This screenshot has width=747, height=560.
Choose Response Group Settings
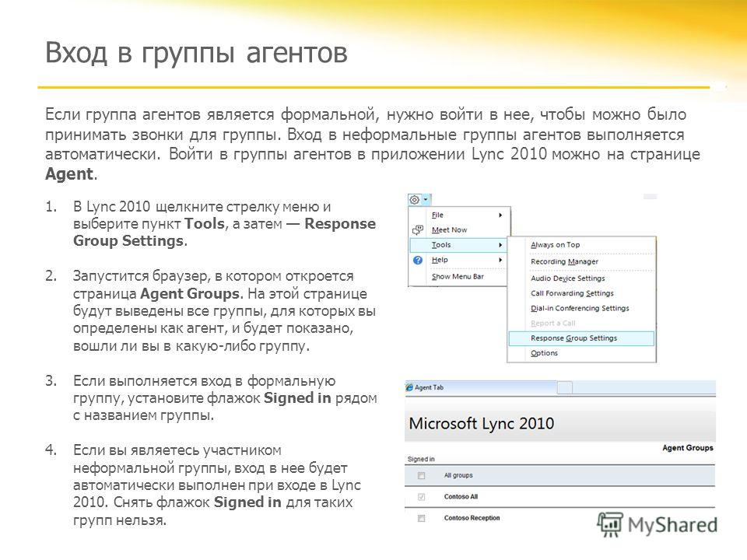click(x=581, y=338)
